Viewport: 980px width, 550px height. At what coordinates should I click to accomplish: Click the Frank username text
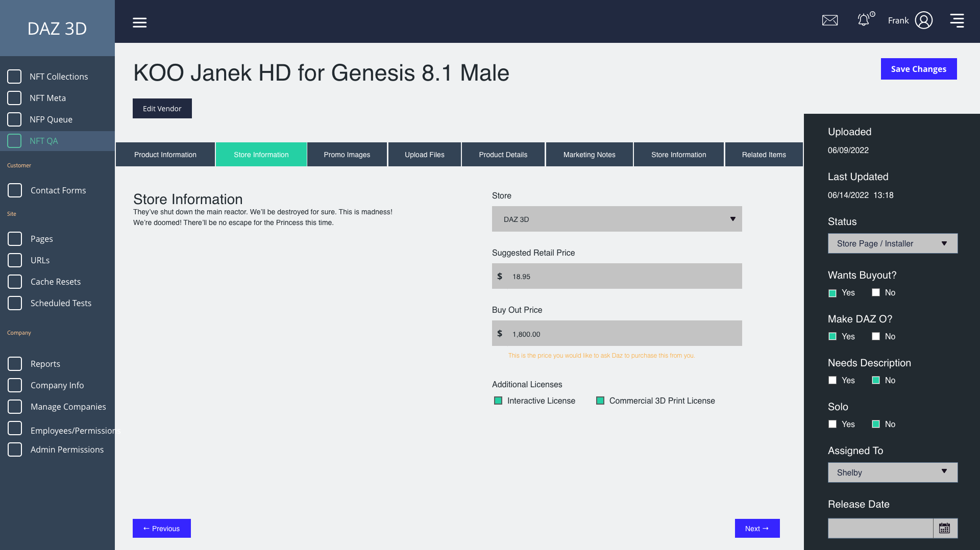tap(898, 20)
